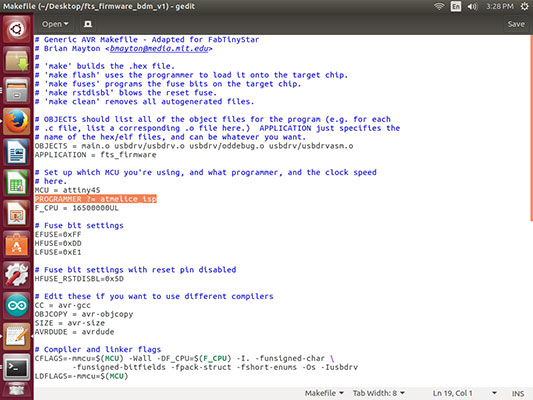This screenshot has width=533, height=400.
Task: Launch the software installer package icon
Action: point(17,60)
